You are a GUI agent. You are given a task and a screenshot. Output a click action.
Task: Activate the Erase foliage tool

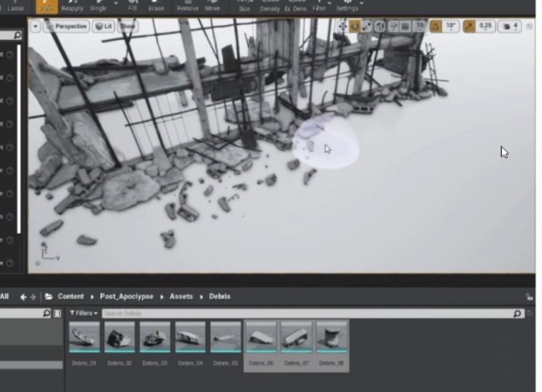[x=156, y=6]
